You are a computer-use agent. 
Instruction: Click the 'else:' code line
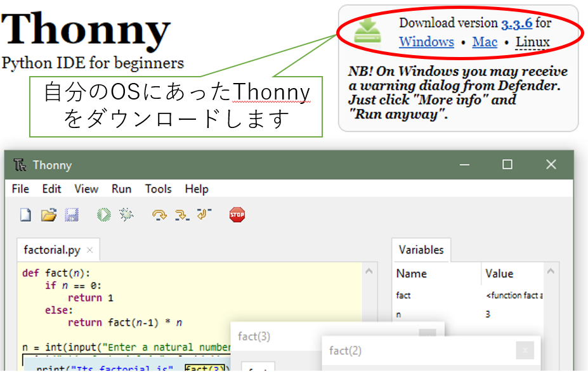click(59, 310)
